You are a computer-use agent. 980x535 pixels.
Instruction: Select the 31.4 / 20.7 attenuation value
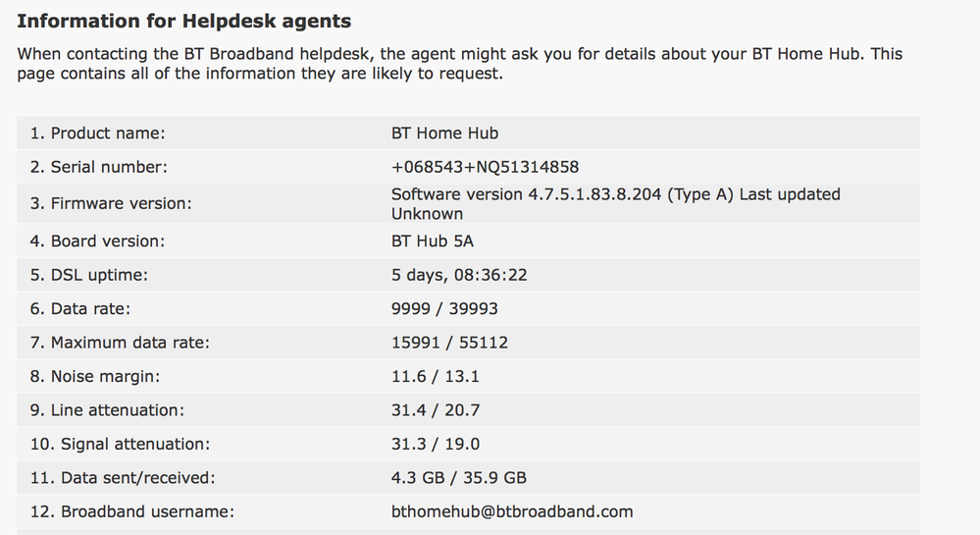point(436,410)
